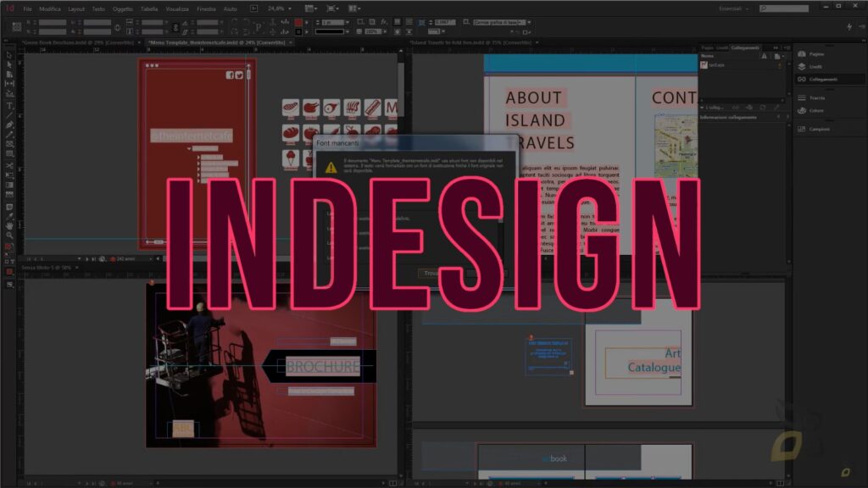Select the text.eps link row

coord(742,65)
